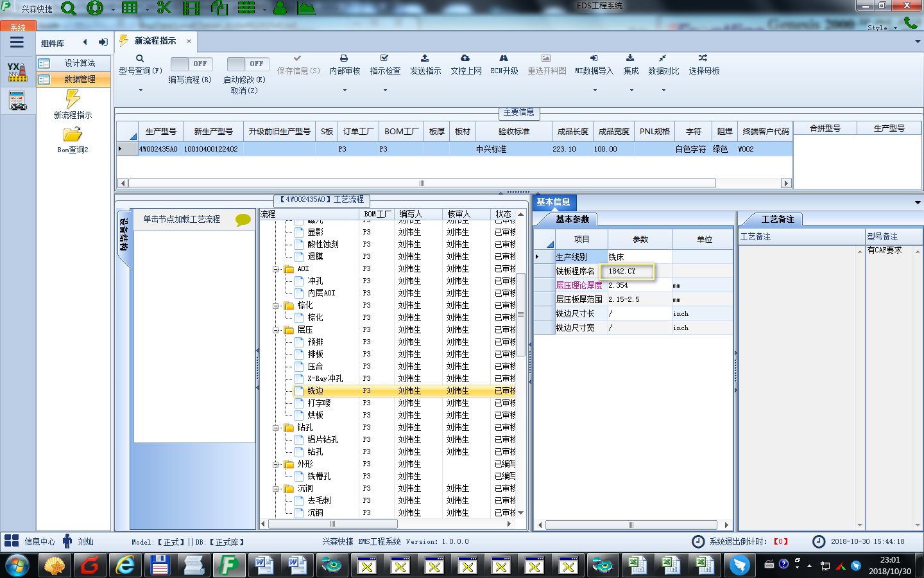Open dropdown arrow under 型号查询(F)
This screenshot has width=924, height=578.
tap(141, 90)
